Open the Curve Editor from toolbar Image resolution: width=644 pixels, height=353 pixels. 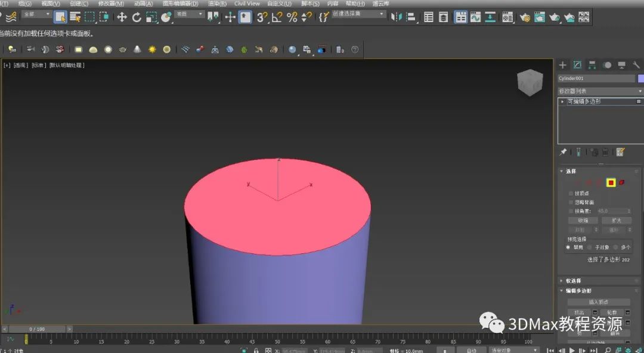click(475, 17)
